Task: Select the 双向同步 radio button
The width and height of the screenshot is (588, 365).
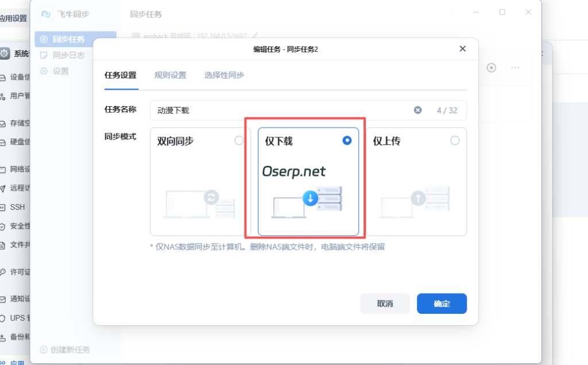Action: coord(239,140)
